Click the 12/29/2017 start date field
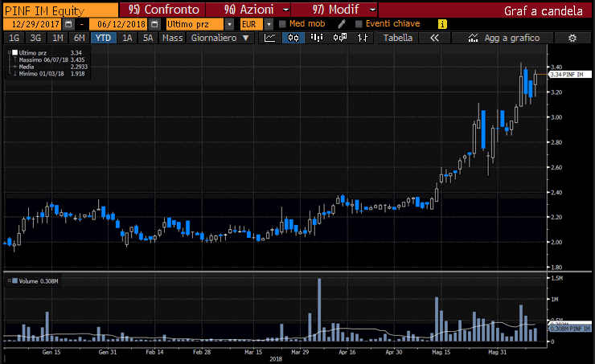 coord(32,24)
